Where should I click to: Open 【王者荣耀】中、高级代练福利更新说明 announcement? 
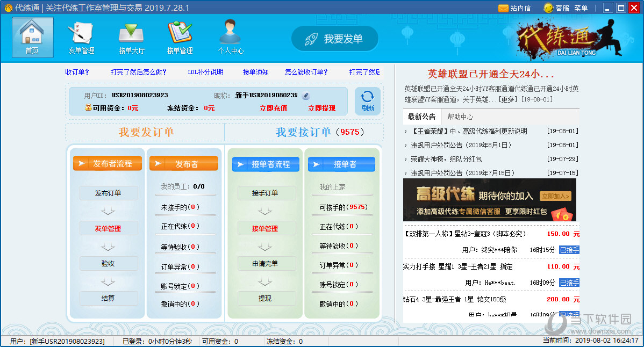469,131
